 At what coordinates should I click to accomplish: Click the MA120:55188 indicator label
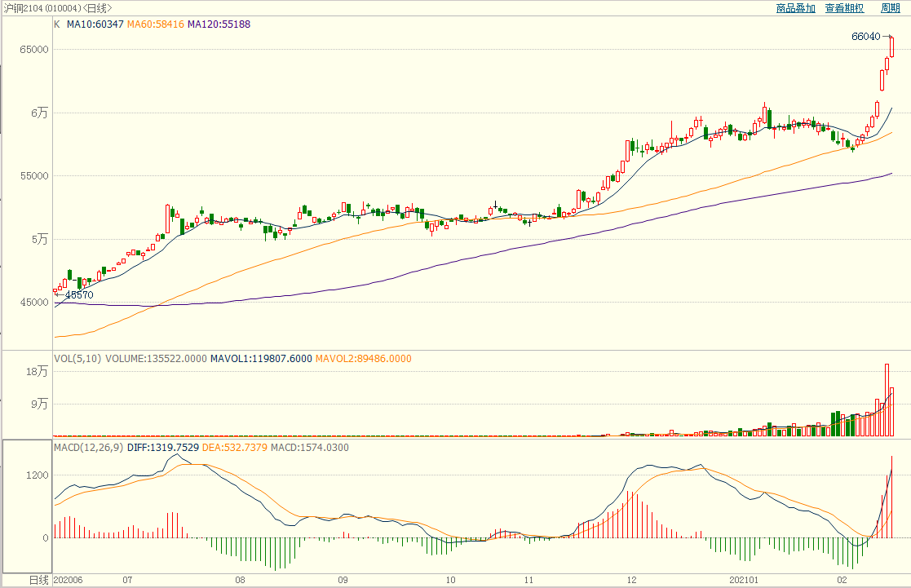tap(219, 24)
